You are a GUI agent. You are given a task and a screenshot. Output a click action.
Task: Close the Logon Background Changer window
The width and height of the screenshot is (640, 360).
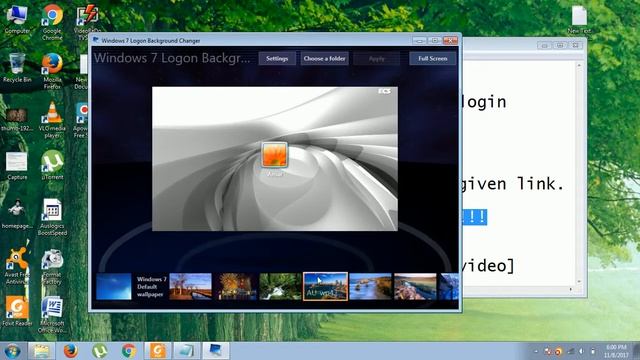point(450,40)
